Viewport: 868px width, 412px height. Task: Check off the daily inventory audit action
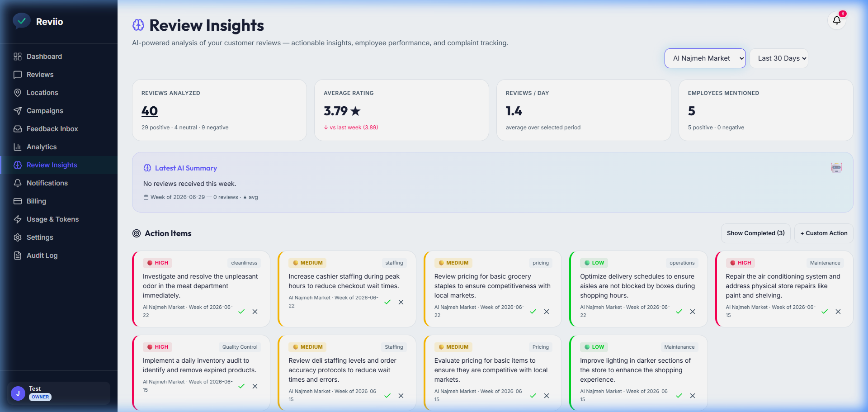coord(241,386)
